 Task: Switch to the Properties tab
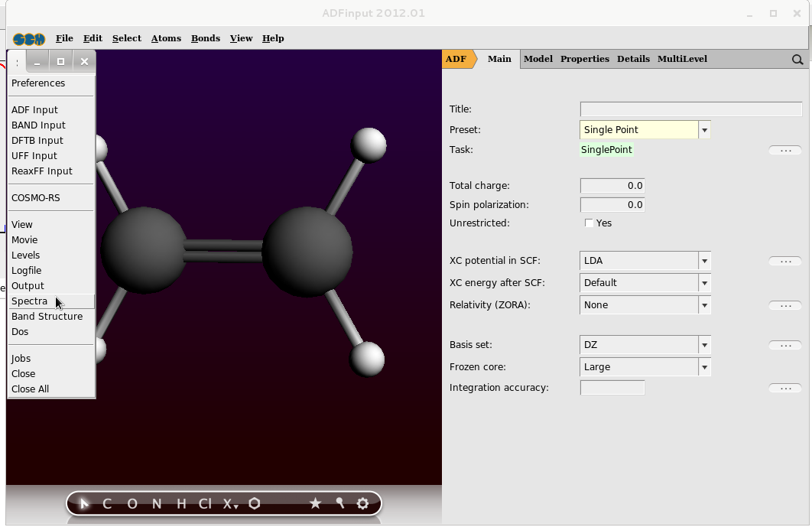click(584, 59)
